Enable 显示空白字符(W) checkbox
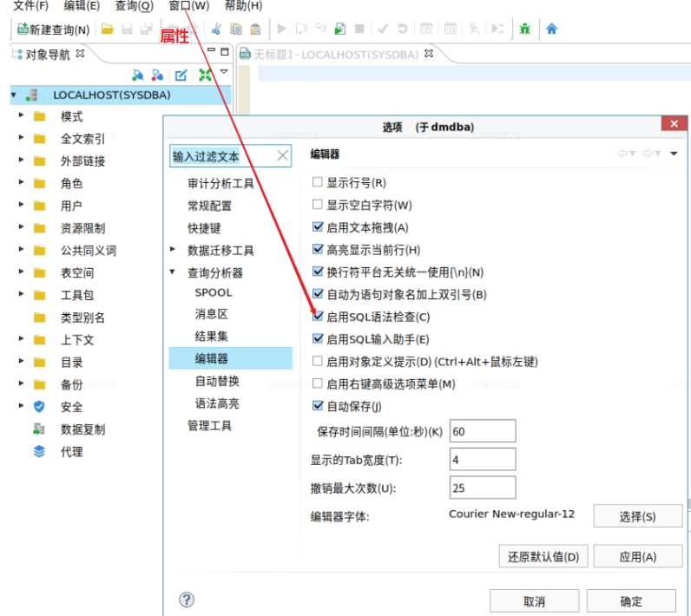Viewport: 691px width, 616px height. coord(317,204)
